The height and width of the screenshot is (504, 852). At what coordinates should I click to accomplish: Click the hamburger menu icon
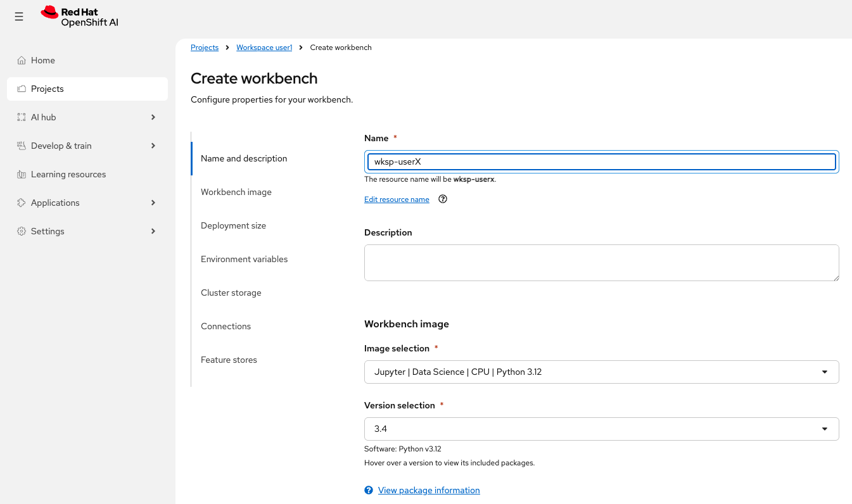pos(19,17)
